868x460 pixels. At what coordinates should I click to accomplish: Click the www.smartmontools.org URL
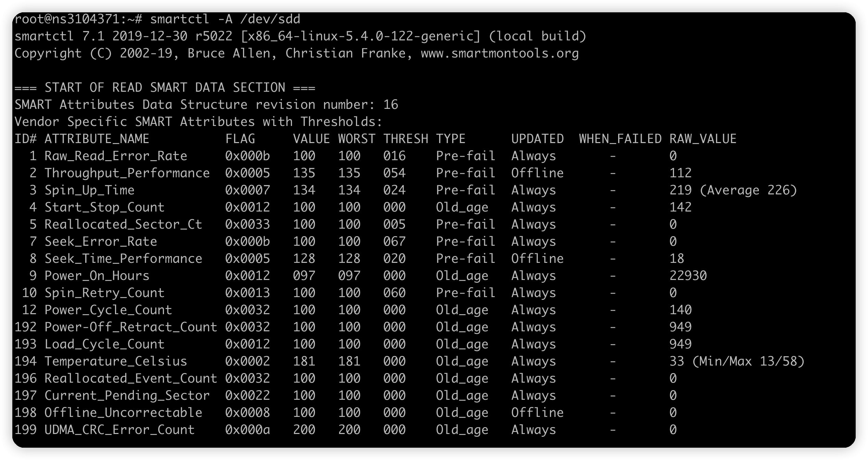499,53
